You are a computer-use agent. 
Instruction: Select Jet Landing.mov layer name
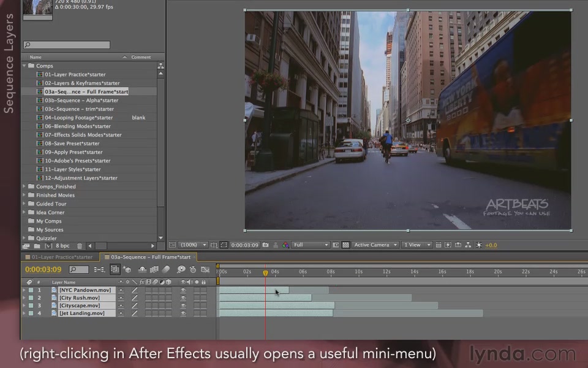point(86,313)
